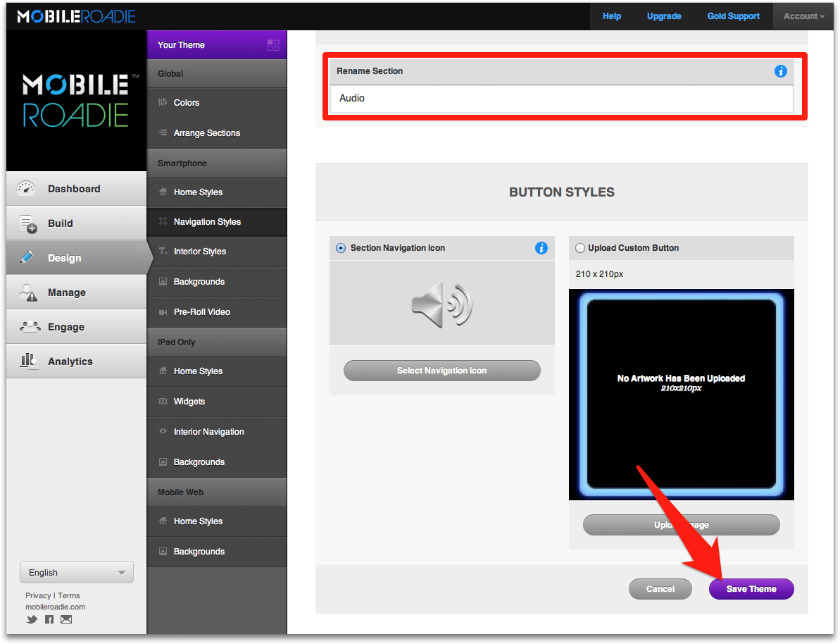Click the speaker navigation icon preview
Screen dimensions: 840x644
point(441,304)
